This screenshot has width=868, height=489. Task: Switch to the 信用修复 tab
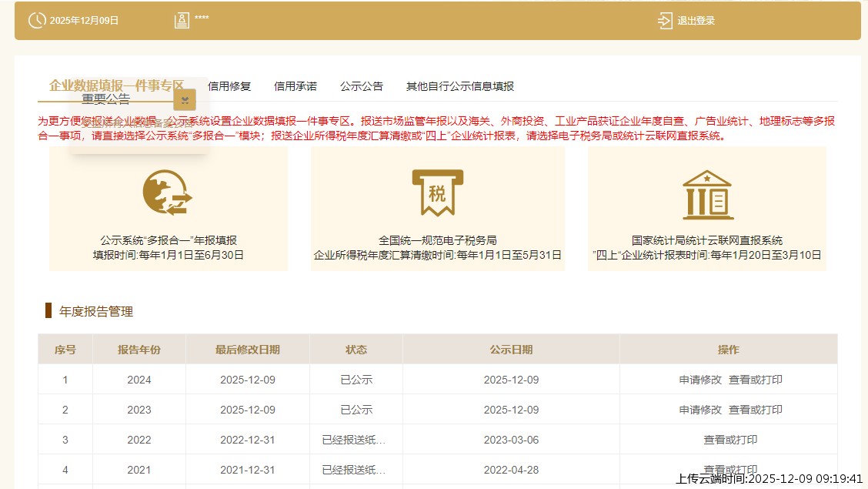point(228,86)
